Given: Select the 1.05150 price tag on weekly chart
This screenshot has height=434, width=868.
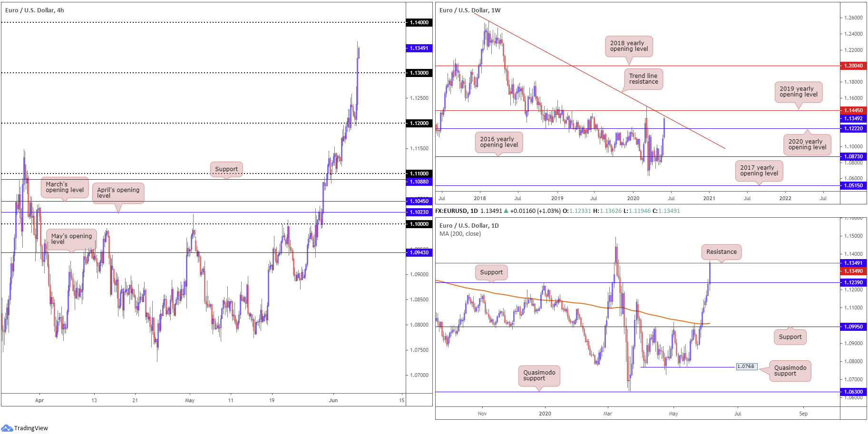Looking at the screenshot, I should point(853,185).
